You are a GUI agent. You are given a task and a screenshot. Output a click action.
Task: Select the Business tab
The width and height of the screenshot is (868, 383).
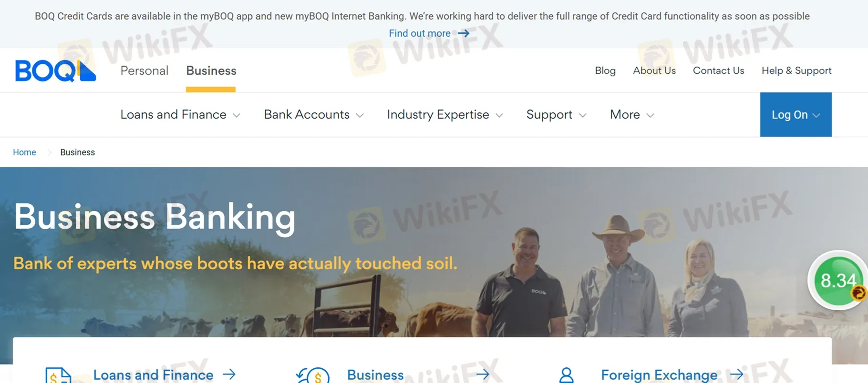(211, 71)
